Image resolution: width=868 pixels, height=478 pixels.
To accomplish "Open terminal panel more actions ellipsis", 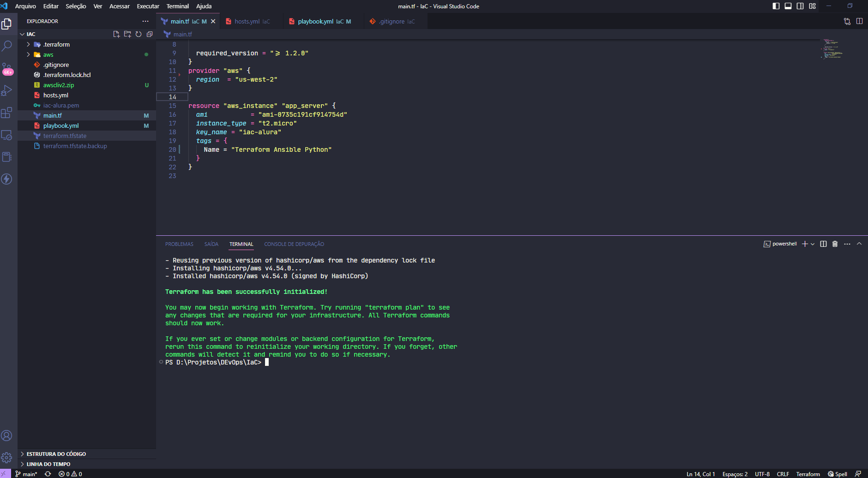I will coord(847,244).
